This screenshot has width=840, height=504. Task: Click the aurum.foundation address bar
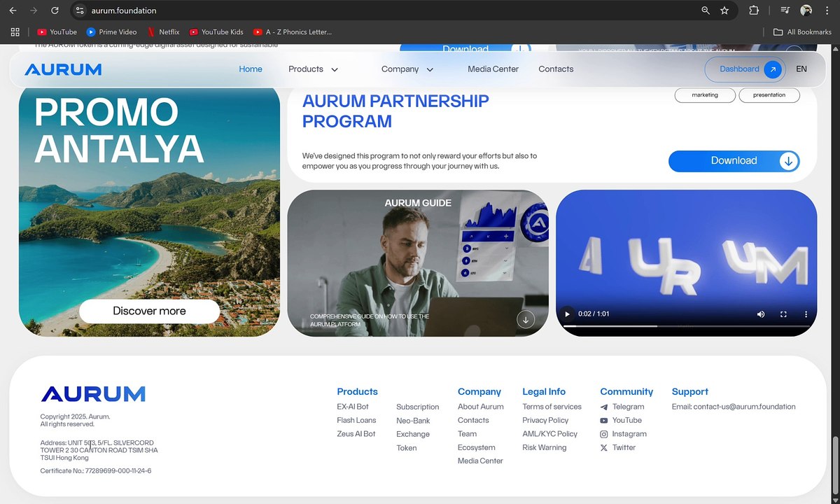tap(385, 10)
